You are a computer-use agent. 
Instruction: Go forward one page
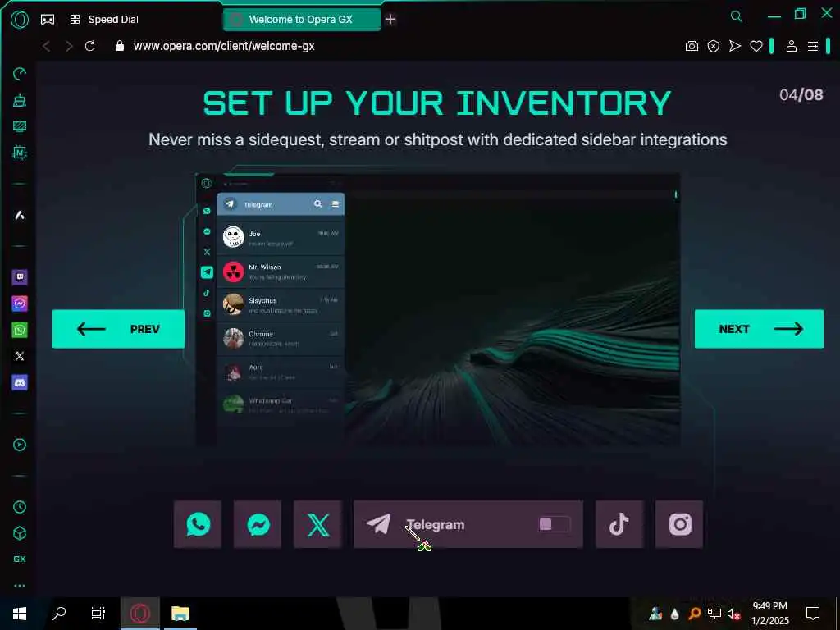69,46
